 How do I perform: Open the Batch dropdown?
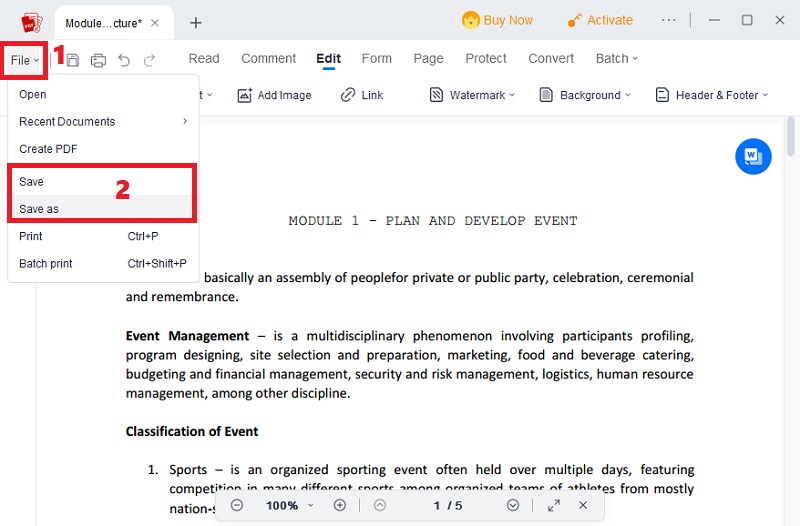click(617, 58)
